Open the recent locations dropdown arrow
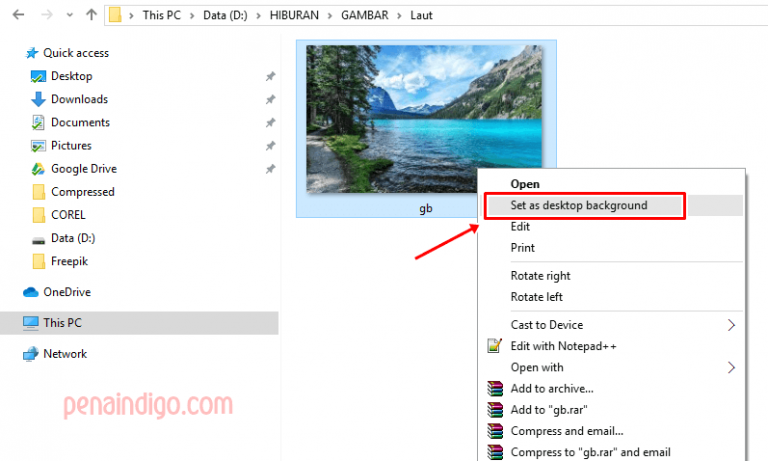 70,15
